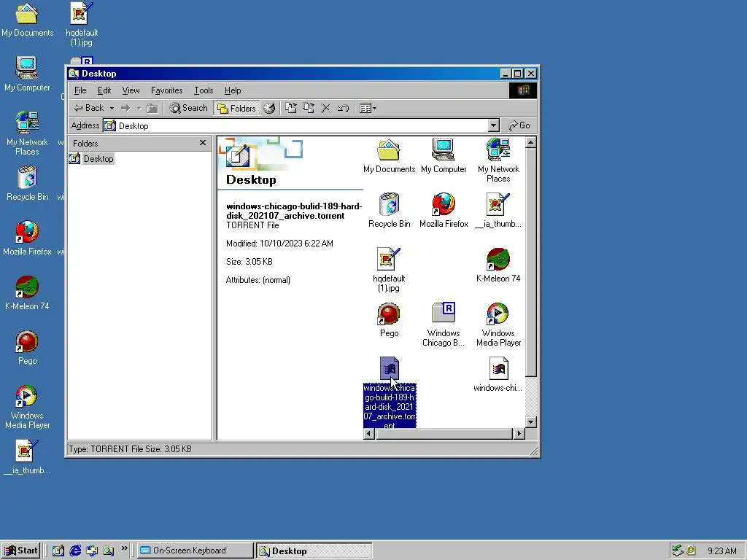Open the Edit menu
The width and height of the screenshot is (747, 560).
point(104,90)
